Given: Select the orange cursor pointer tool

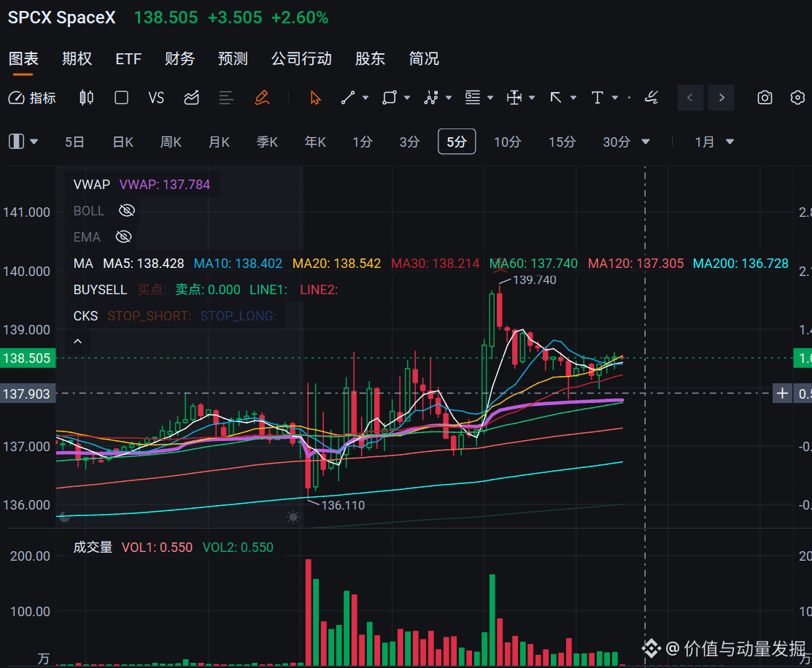Looking at the screenshot, I should coord(315,97).
